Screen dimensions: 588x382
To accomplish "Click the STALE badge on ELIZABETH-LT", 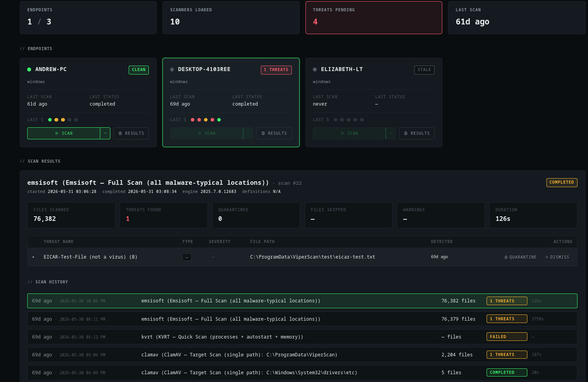I will point(424,70).
